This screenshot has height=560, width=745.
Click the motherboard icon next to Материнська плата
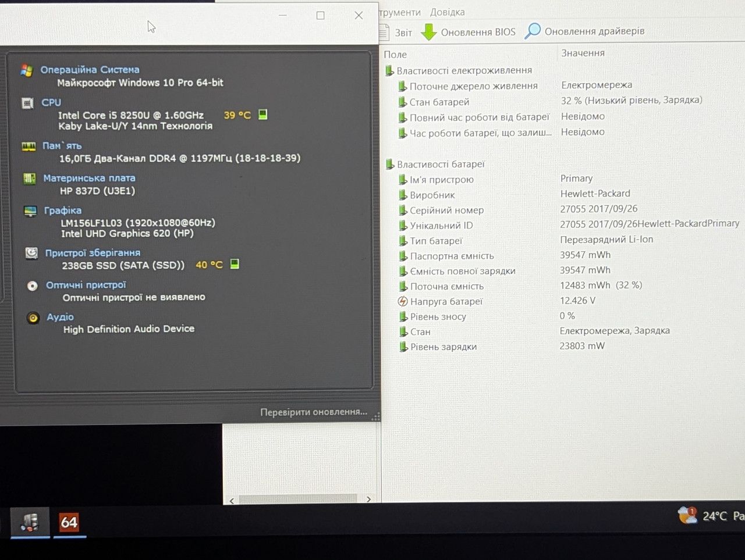29,179
